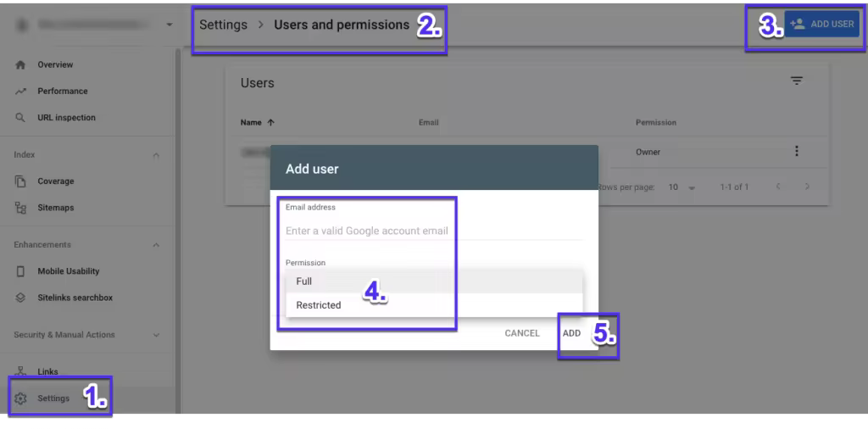Screen dimensions: 868x429
Task: Expand Security & Manual Actions section
Action: pos(156,335)
